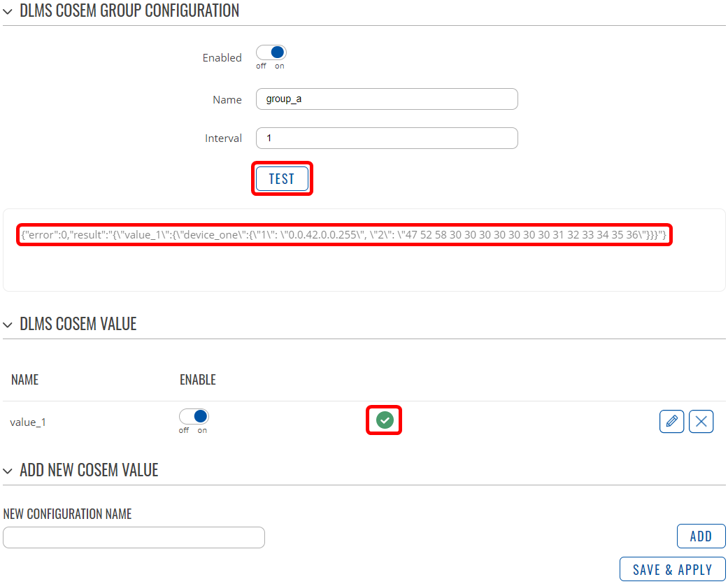Click the ADD button
Viewport: 728px width, 584px height.
pos(701,536)
